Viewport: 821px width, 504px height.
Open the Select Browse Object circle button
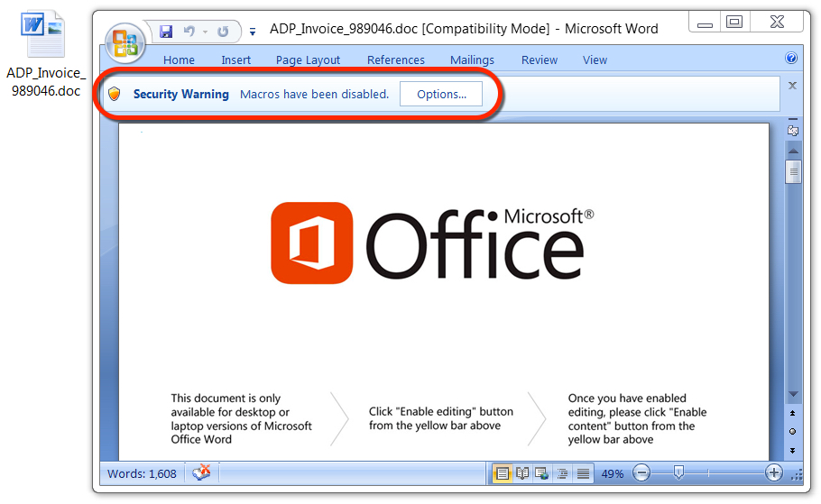click(793, 432)
